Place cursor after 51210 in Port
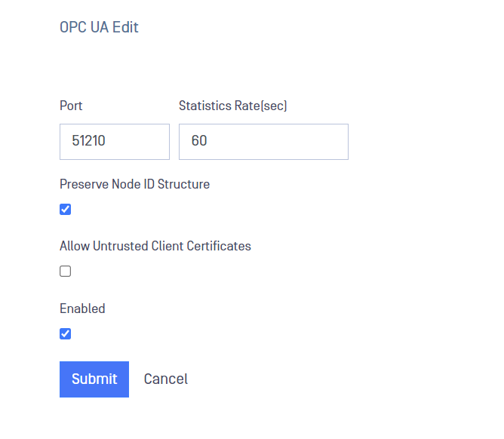Viewport: 504px width, 439px height. tap(106, 141)
